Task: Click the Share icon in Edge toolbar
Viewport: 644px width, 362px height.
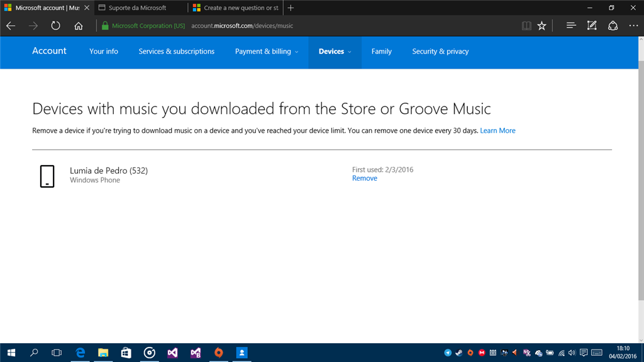Action: tap(613, 26)
